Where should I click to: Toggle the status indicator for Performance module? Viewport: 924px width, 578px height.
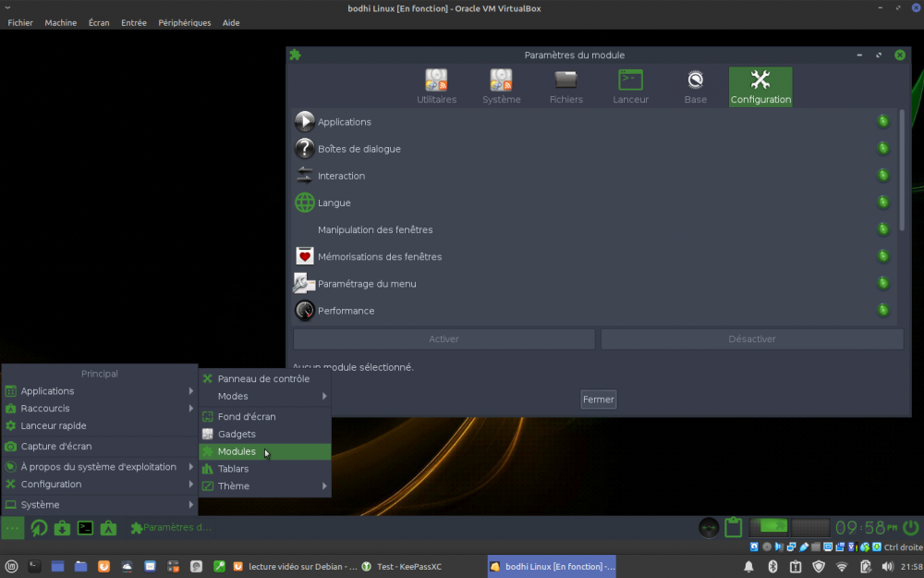882,310
